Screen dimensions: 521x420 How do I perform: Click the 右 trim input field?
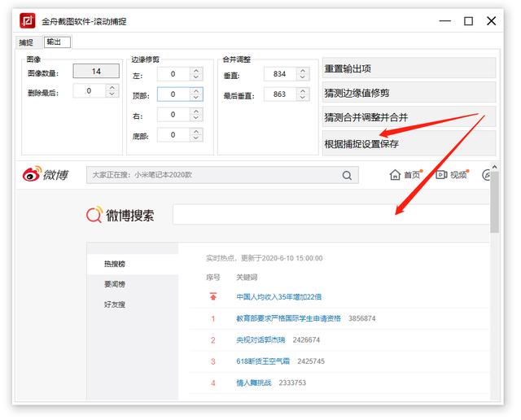click(173, 115)
